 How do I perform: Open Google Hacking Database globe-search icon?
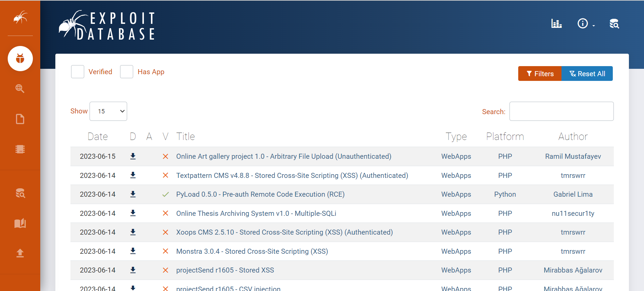coord(20,89)
